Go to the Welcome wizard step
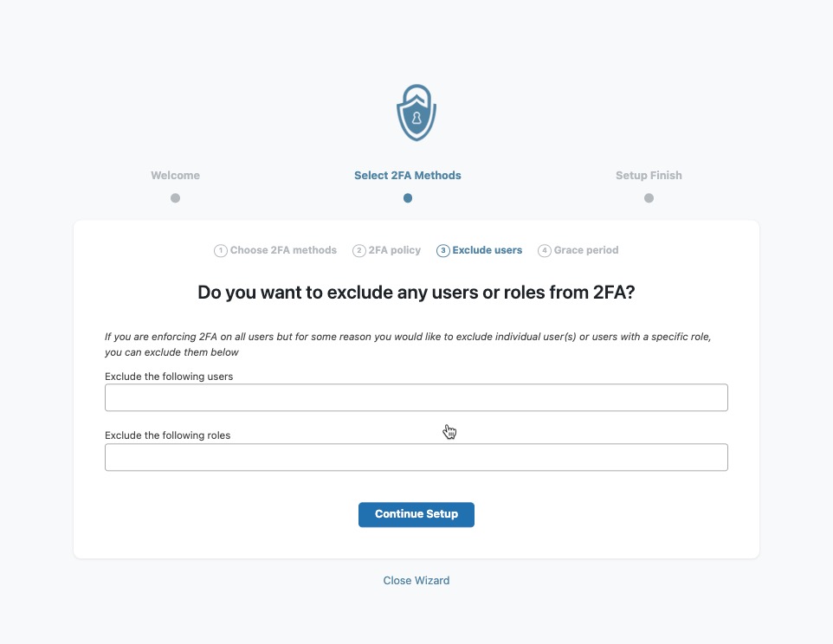 tap(175, 176)
